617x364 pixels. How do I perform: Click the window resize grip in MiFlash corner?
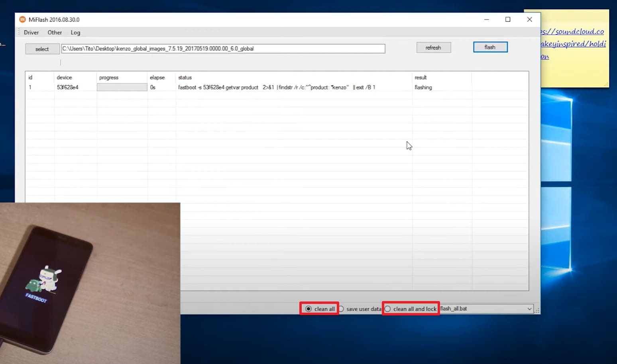click(537, 311)
